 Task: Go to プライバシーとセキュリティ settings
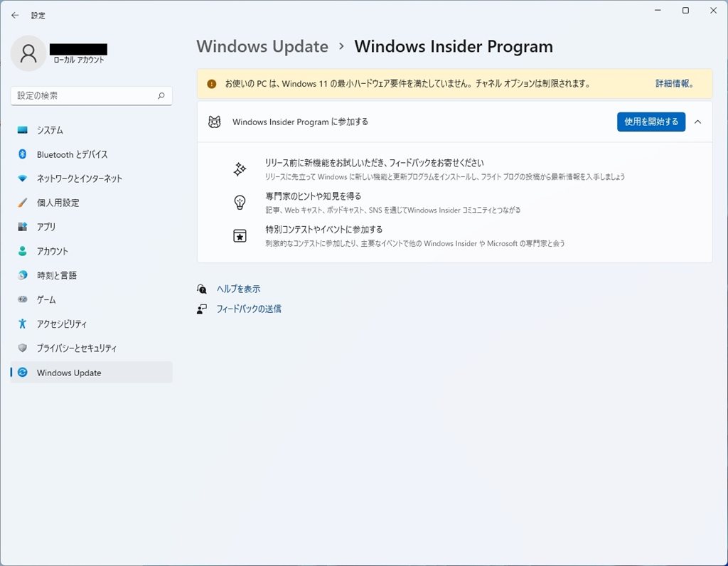[x=92, y=348]
